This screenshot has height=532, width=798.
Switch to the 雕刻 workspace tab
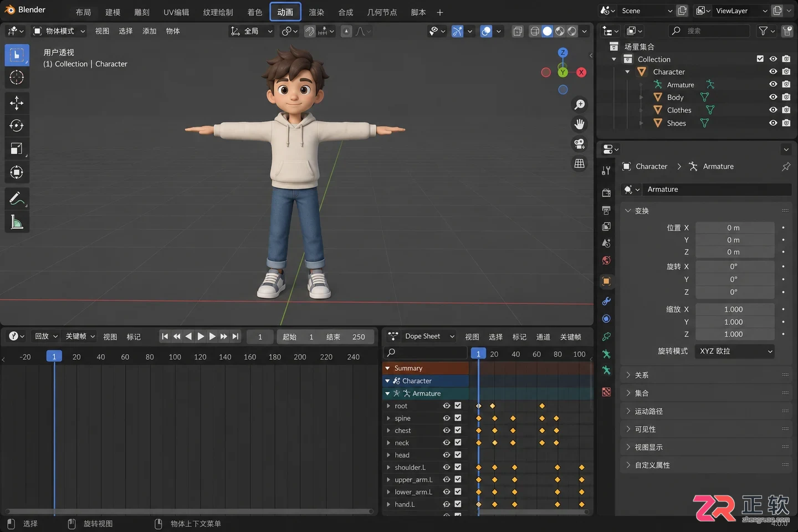(x=142, y=12)
